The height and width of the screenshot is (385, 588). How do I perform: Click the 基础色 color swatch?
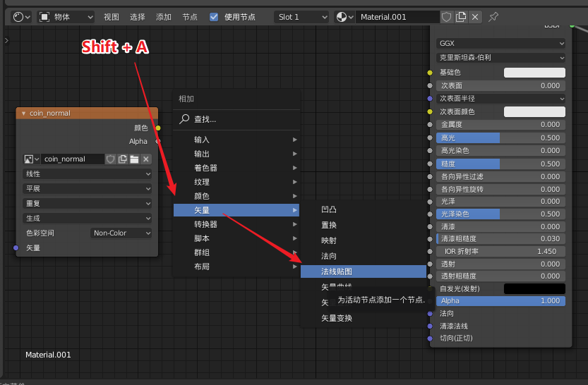(534, 73)
